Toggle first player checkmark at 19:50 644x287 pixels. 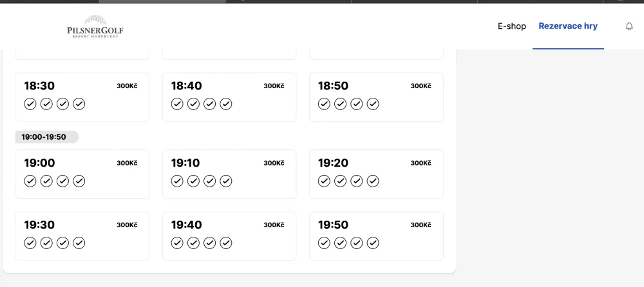[324, 243]
